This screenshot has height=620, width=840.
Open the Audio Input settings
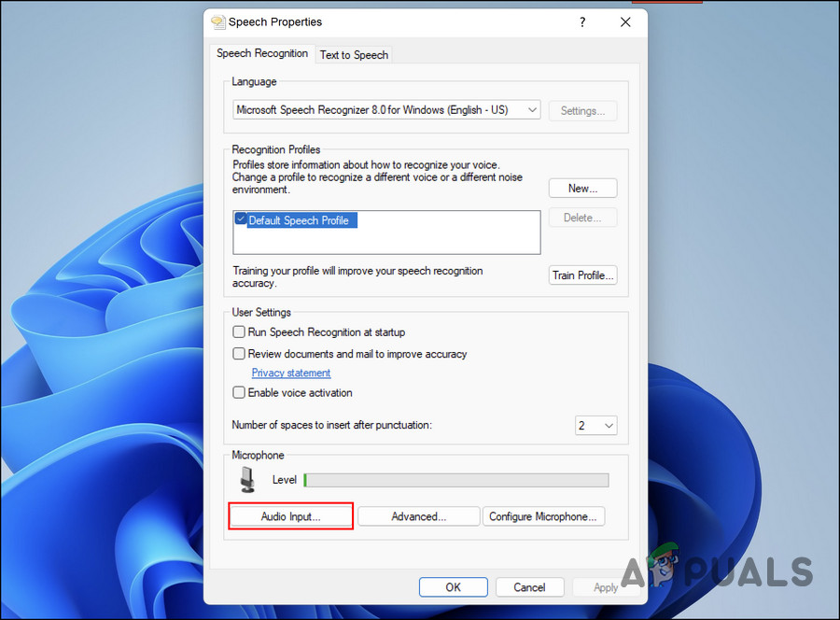[x=290, y=516]
